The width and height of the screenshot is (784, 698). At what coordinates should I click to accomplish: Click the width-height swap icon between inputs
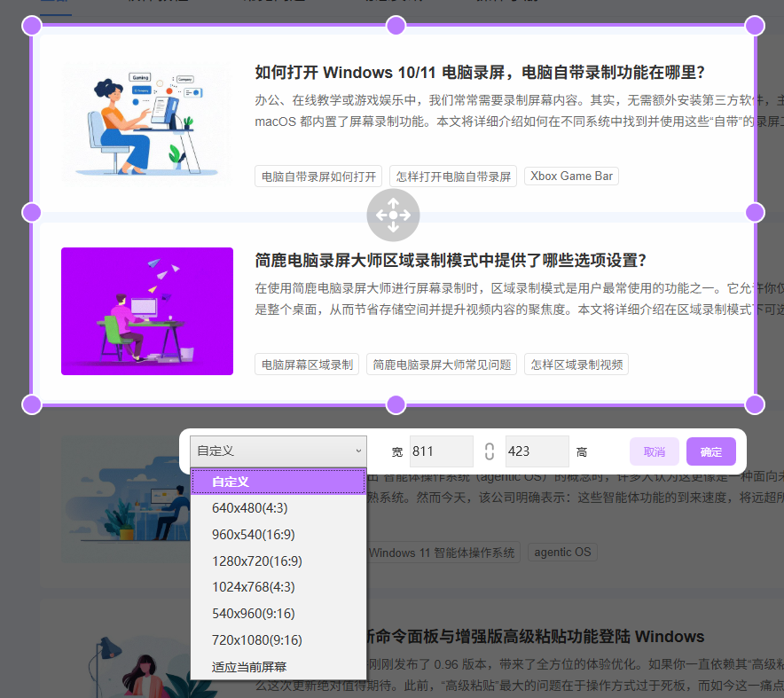(x=489, y=451)
